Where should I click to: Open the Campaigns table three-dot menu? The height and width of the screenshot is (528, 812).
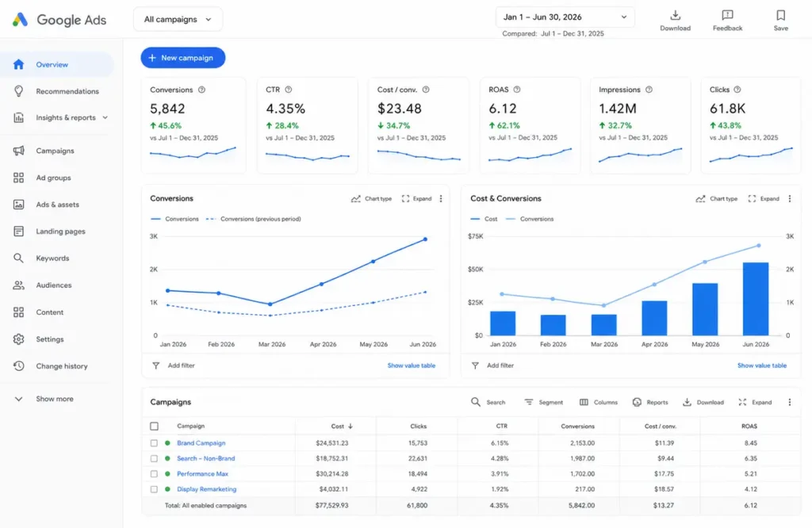coord(790,402)
